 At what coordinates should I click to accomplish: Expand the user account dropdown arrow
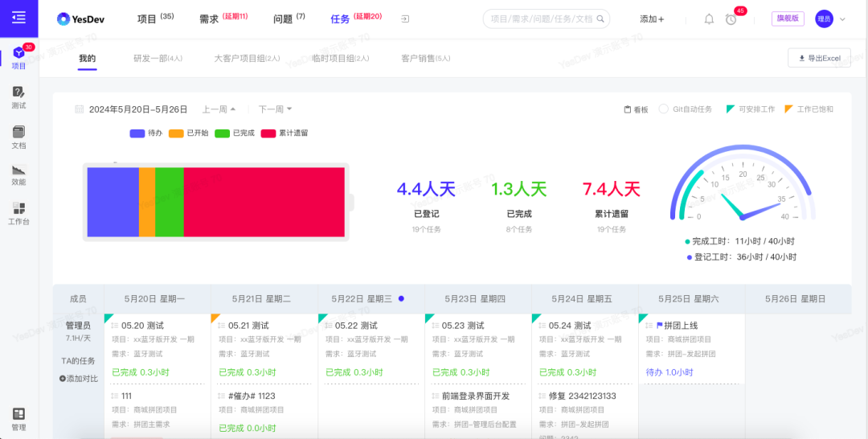(x=842, y=19)
